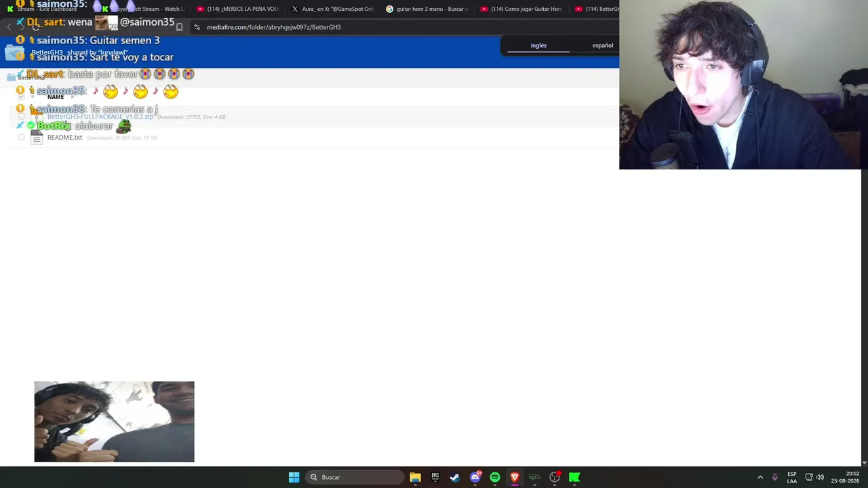The width and height of the screenshot is (868, 488).
Task: Open the site settings icon in address bar
Action: coord(197,27)
